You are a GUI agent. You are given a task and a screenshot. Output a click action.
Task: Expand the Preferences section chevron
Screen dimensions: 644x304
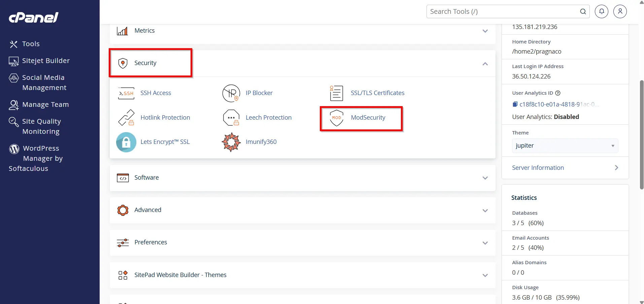click(485, 243)
